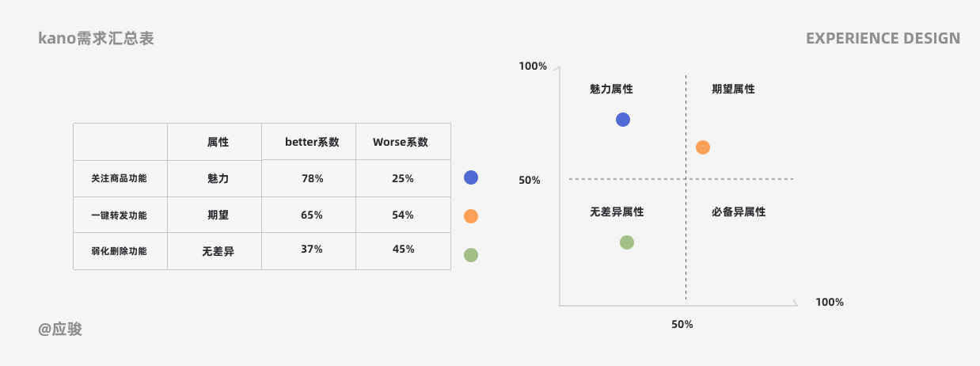Select the orange point in the chart
The width and height of the screenshot is (980, 366).
click(x=703, y=147)
